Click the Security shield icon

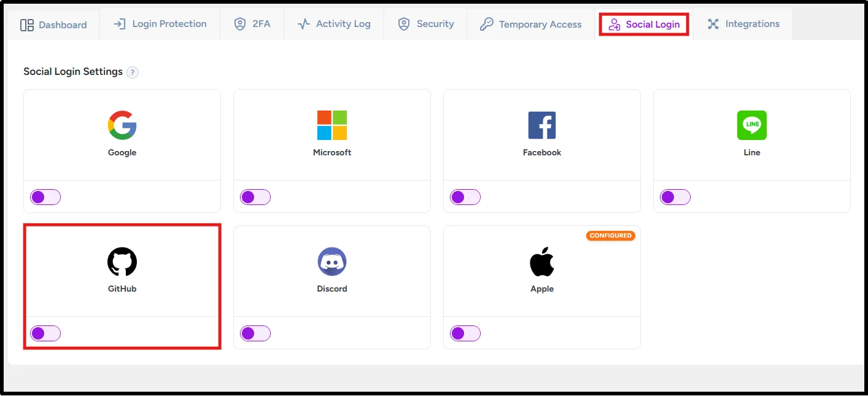404,24
